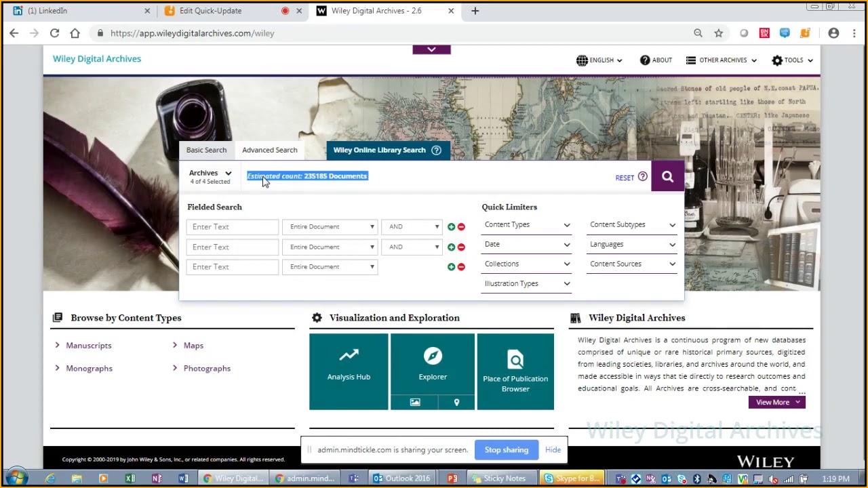Screen dimensions: 868x488
Task: Click the image icon under Explorer
Action: coord(415,403)
